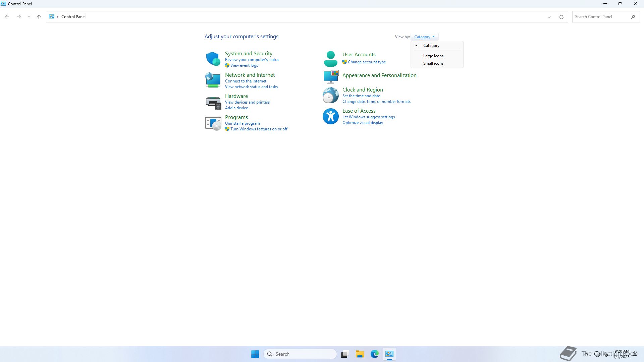The width and height of the screenshot is (644, 362).
Task: Launch File Explorer from the taskbar
Action: point(360,354)
